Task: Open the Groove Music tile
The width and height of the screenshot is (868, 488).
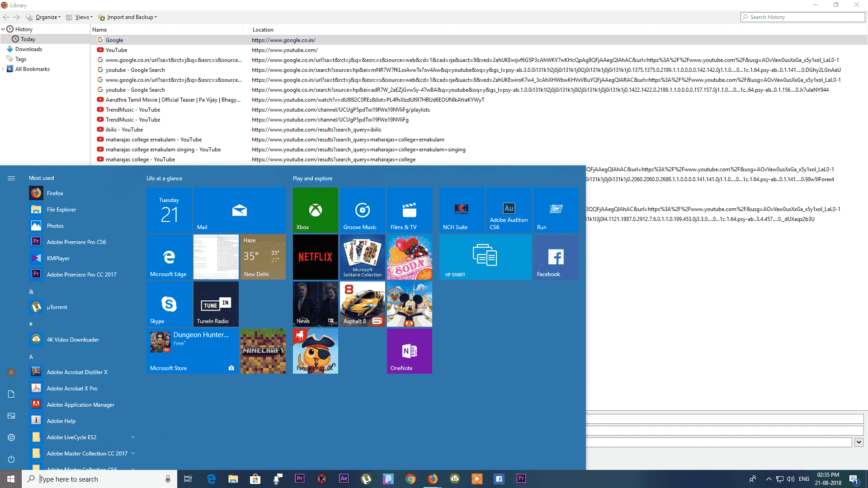Action: click(x=362, y=210)
